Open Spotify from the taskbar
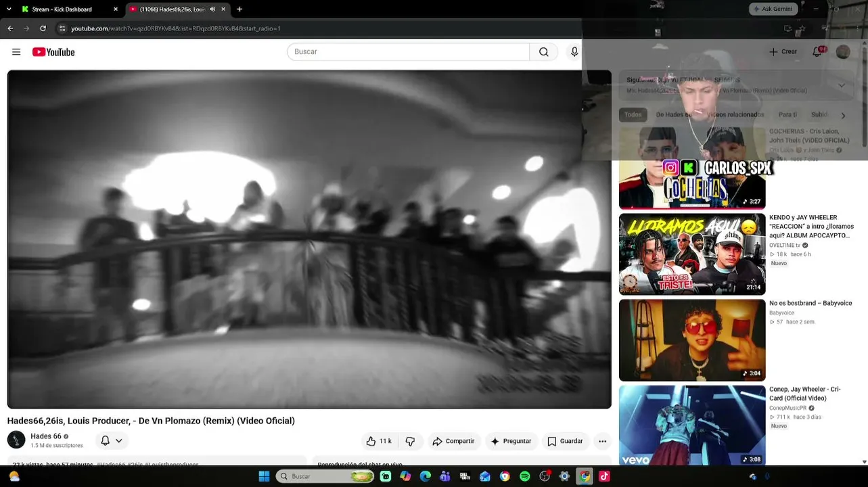 [x=525, y=476]
